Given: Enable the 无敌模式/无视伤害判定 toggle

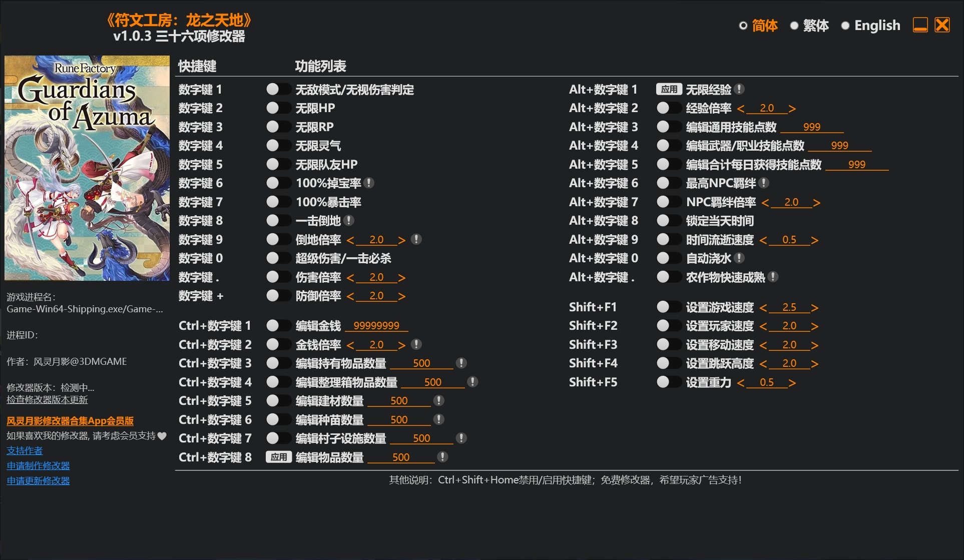Looking at the screenshot, I should [x=278, y=89].
